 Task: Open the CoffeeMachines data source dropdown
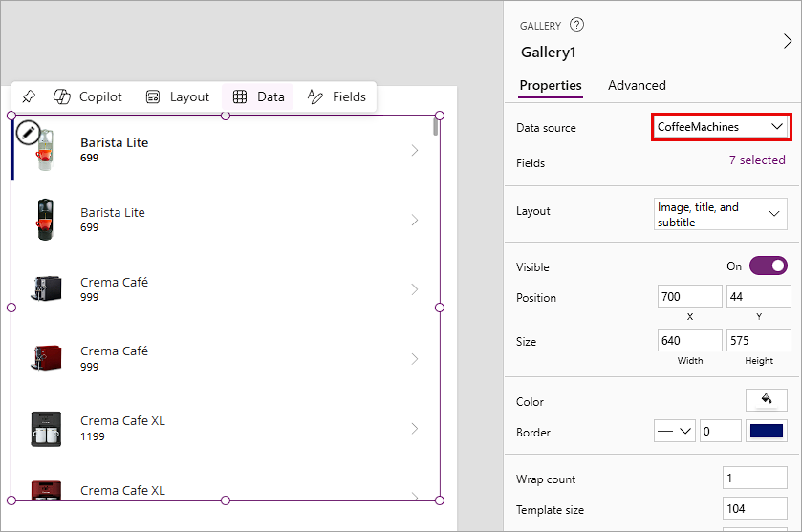721,127
